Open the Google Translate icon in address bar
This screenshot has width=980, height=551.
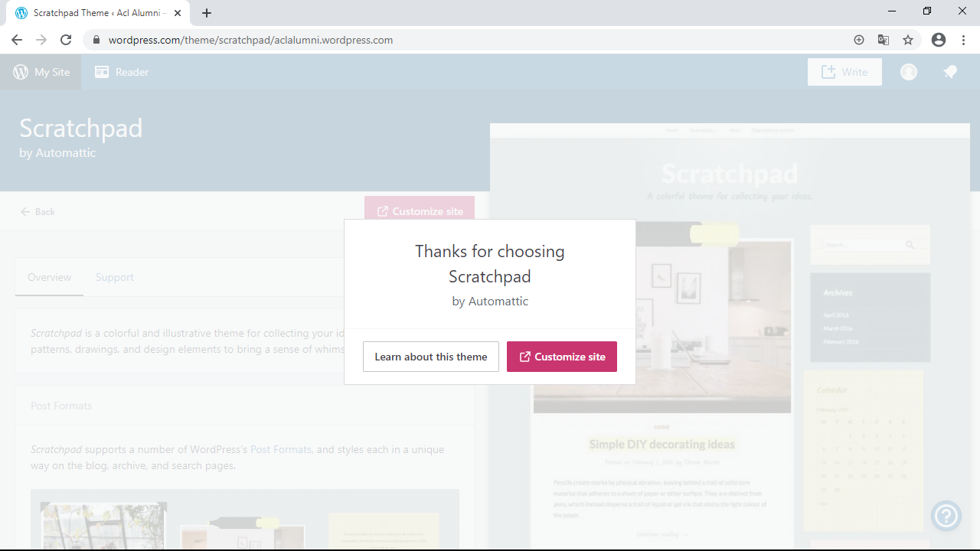884,40
